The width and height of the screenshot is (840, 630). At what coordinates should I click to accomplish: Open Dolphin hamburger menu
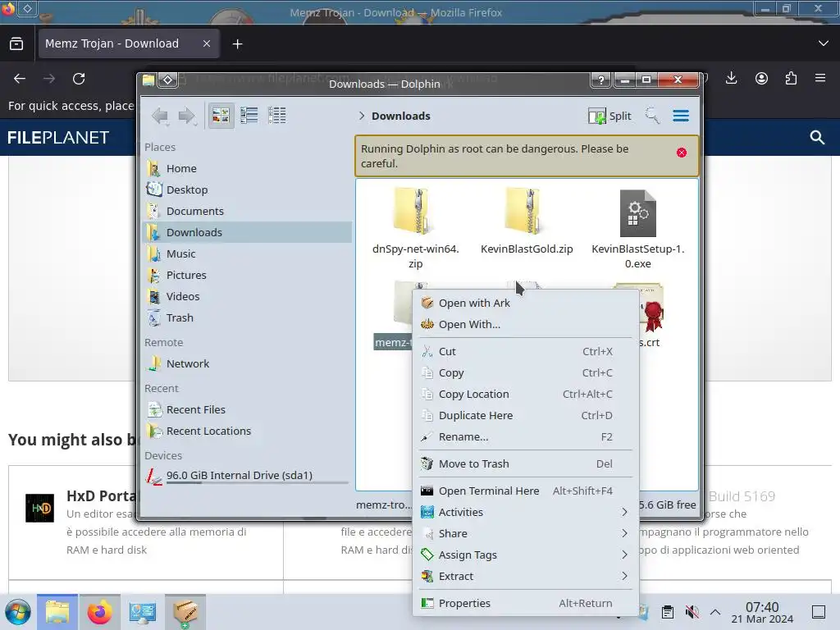tap(681, 116)
